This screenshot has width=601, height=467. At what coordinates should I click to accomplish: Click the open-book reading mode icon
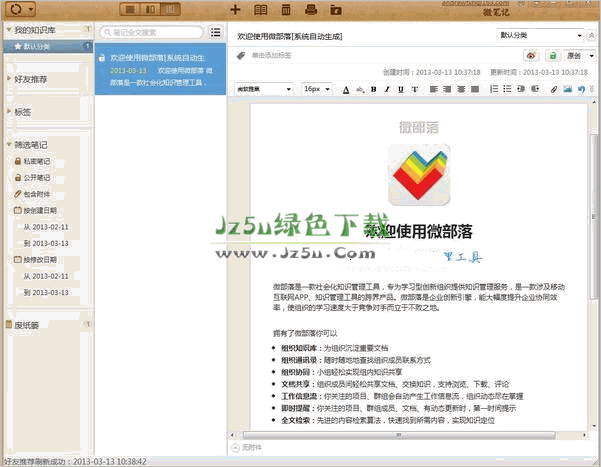tap(261, 10)
